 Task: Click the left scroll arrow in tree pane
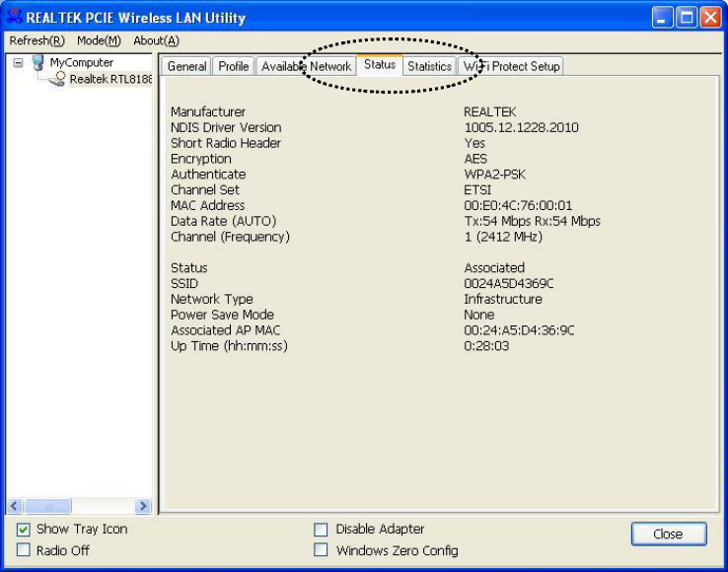click(15, 506)
